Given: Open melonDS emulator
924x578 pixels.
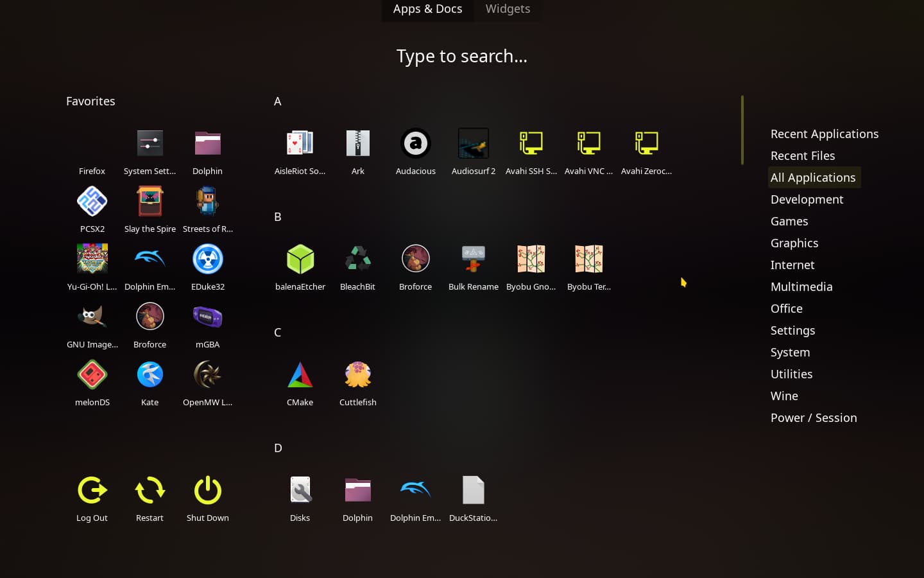Looking at the screenshot, I should click(92, 383).
